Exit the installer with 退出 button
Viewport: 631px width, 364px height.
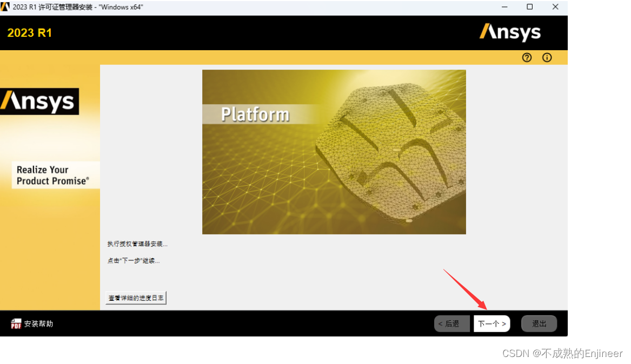pyautogui.click(x=539, y=324)
